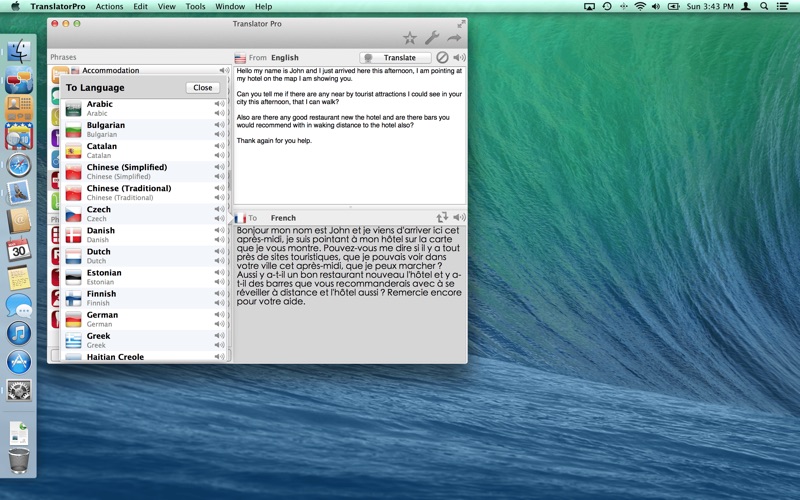Swap the From and To languages
The height and width of the screenshot is (500, 800).
tap(442, 217)
